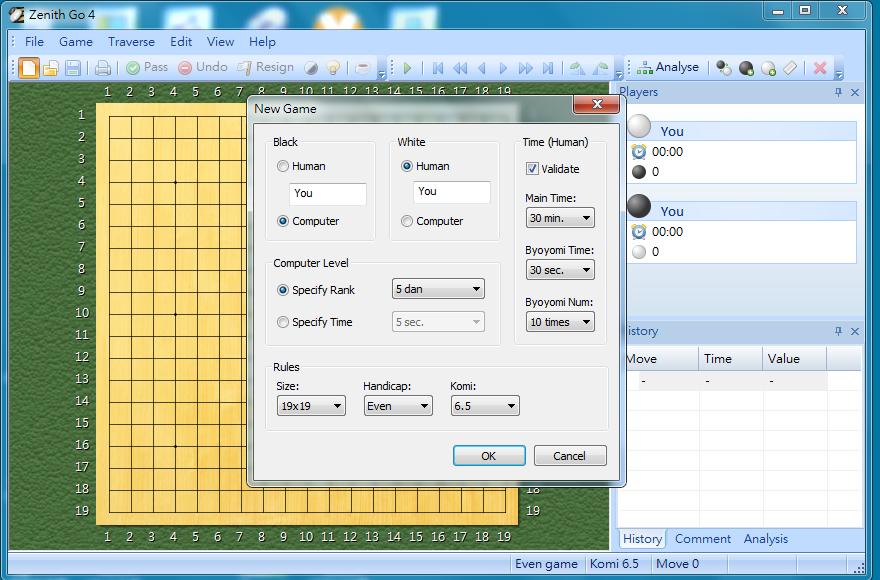Open the Edit menu

(x=181, y=42)
